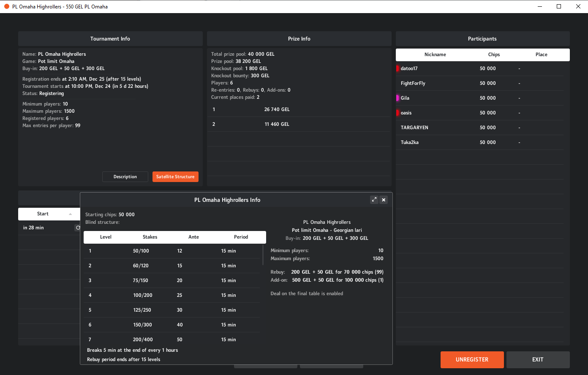Expand the PL Omaha Highrollers Info popup
The height and width of the screenshot is (375, 588).
click(x=374, y=200)
